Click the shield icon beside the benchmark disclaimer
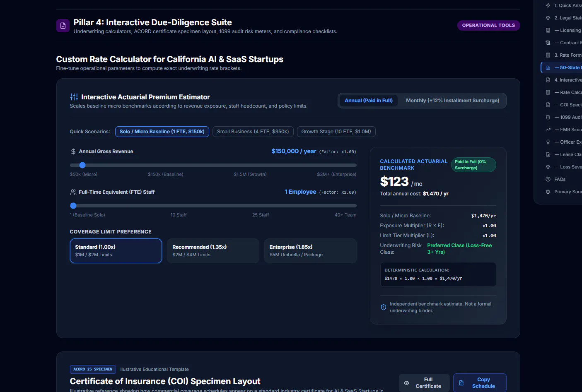582x392 pixels. click(x=384, y=307)
